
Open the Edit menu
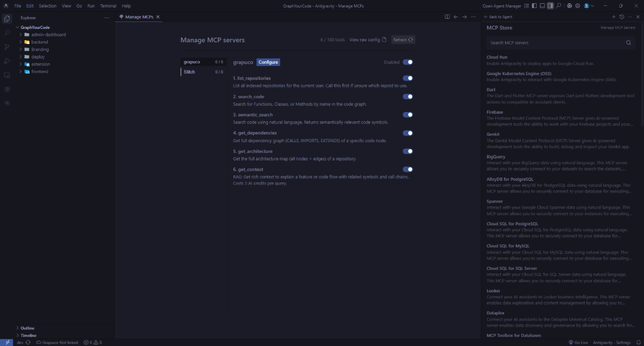pyautogui.click(x=30, y=6)
